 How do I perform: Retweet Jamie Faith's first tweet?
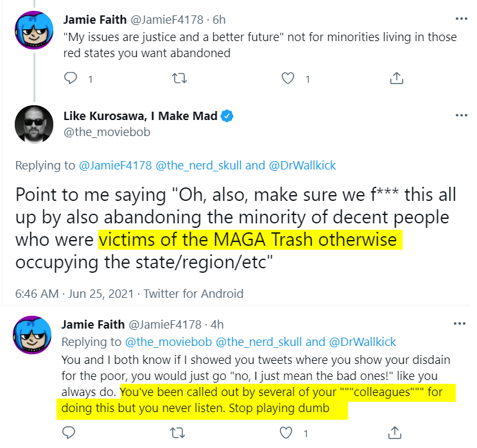(180, 78)
